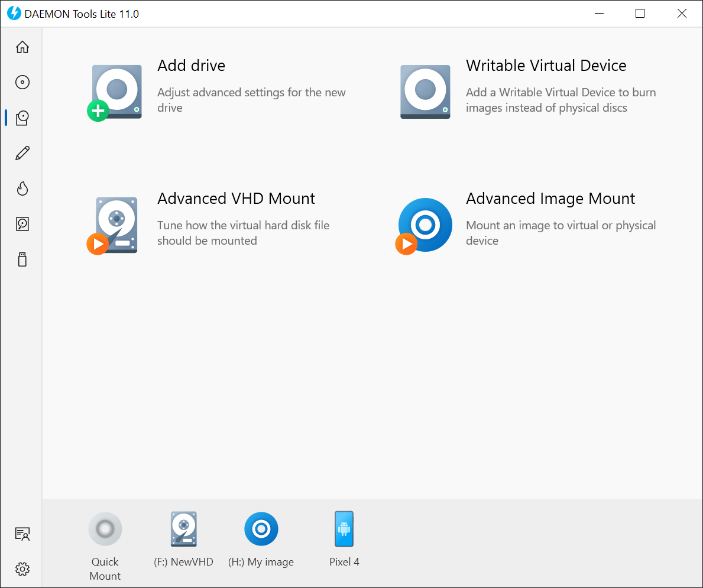703x588 pixels.
Task: Click the Quick Mount disc icon
Action: coord(105,528)
